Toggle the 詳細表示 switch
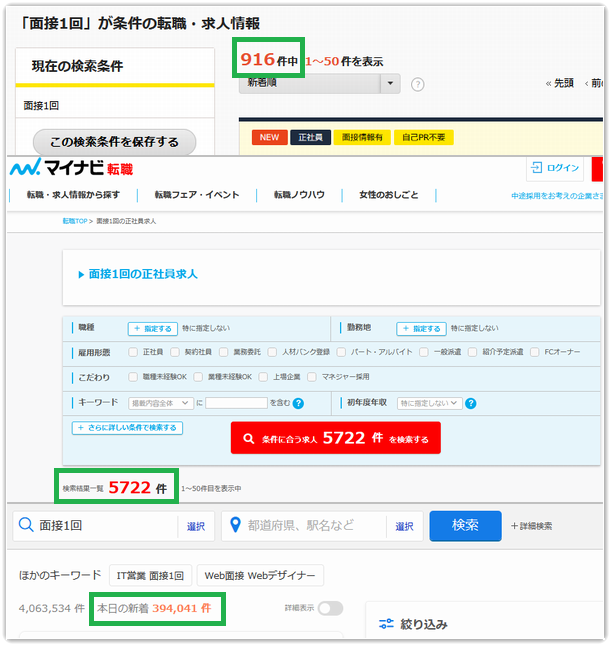The width and height of the screenshot is (611, 646). (x=329, y=608)
